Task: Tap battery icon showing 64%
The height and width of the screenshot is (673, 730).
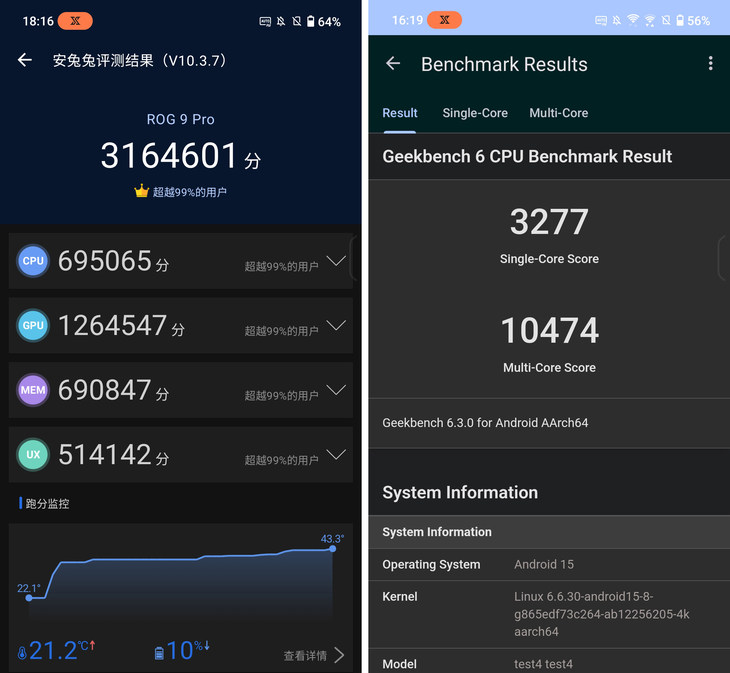Action: pos(311,21)
